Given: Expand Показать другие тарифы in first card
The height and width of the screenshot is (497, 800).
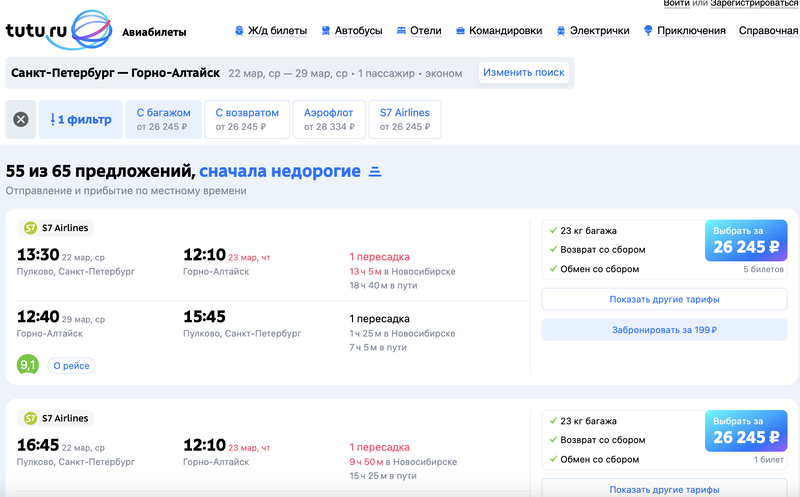Looking at the screenshot, I should pos(664,299).
